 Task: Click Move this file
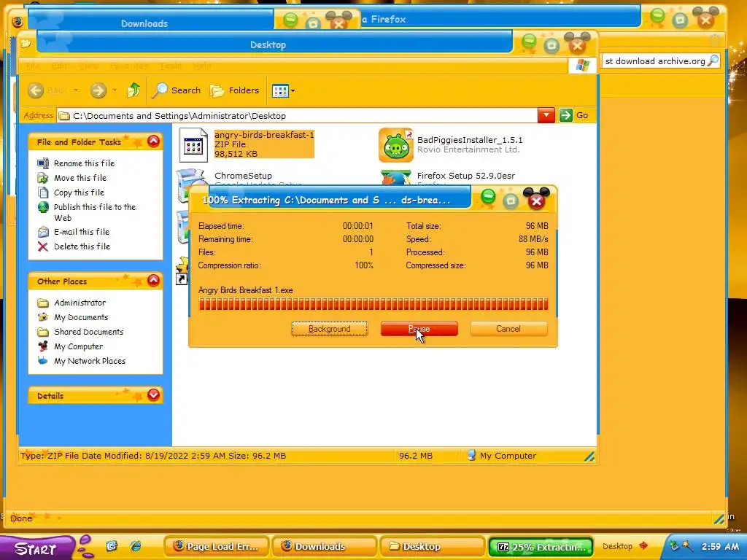80,178
